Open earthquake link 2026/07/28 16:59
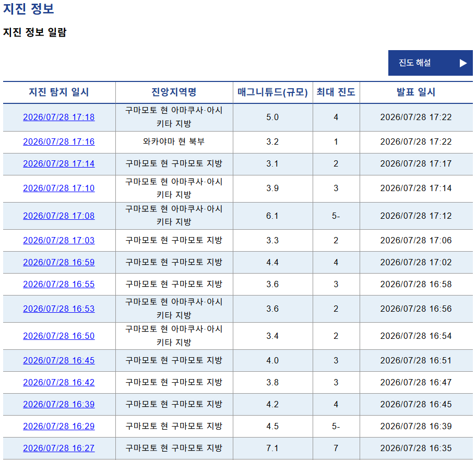Image resolution: width=476 pixels, height=460 pixels. pos(59,262)
